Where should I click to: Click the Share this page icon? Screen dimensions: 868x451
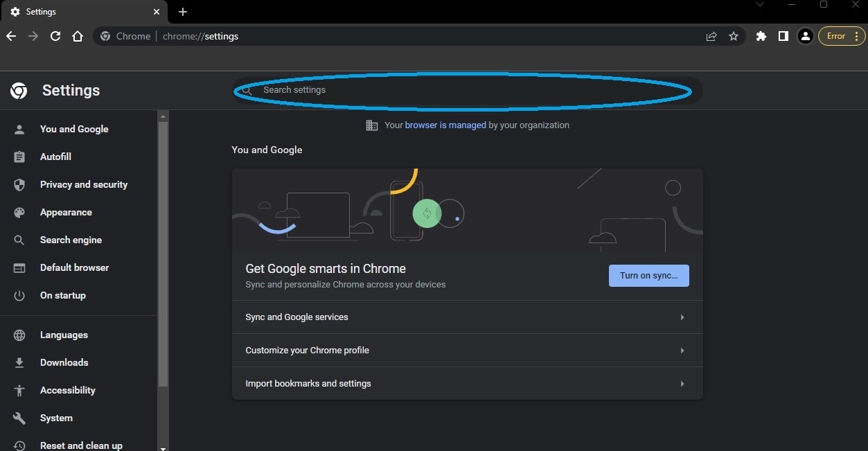(711, 36)
